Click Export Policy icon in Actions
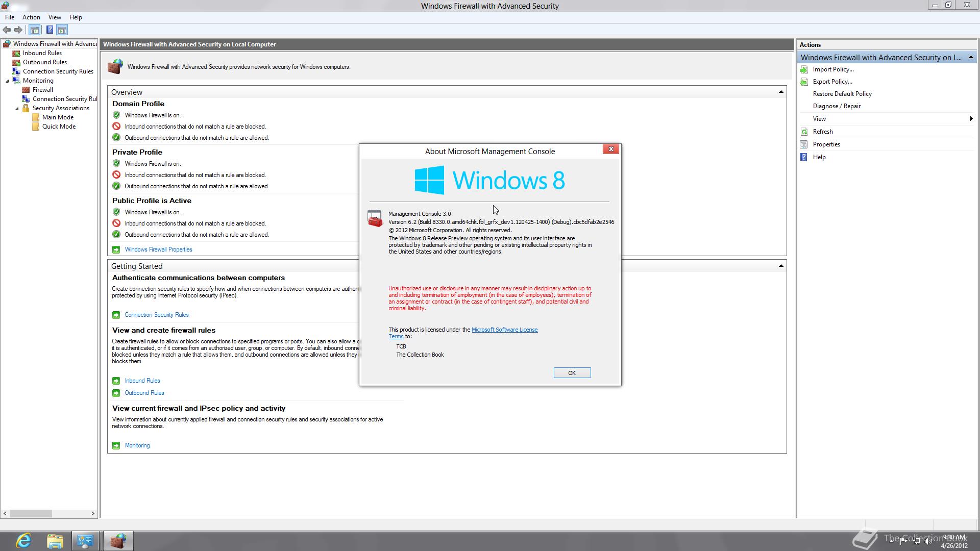This screenshot has height=551, width=980. tap(804, 82)
